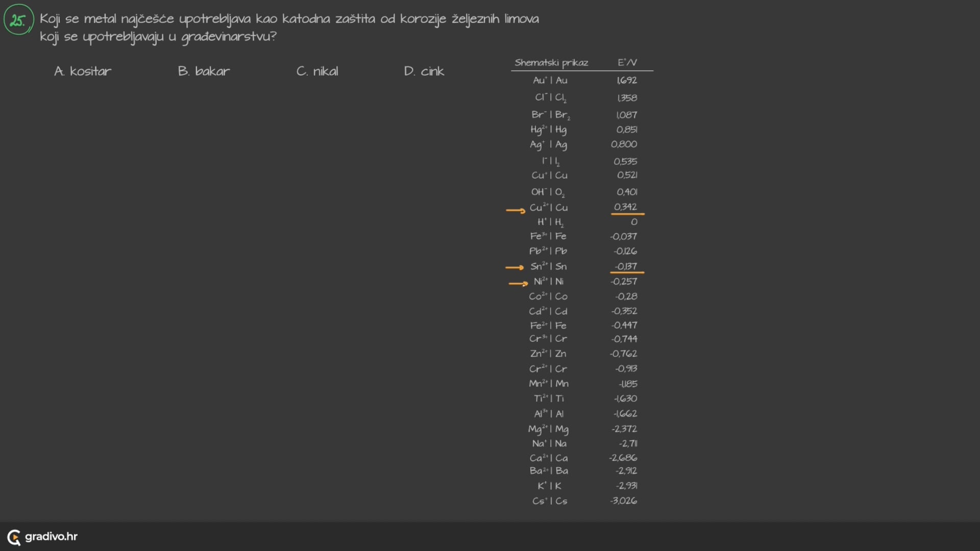This screenshot has width=980, height=551.
Task: Click the circled question number 25
Action: pyautogui.click(x=18, y=20)
